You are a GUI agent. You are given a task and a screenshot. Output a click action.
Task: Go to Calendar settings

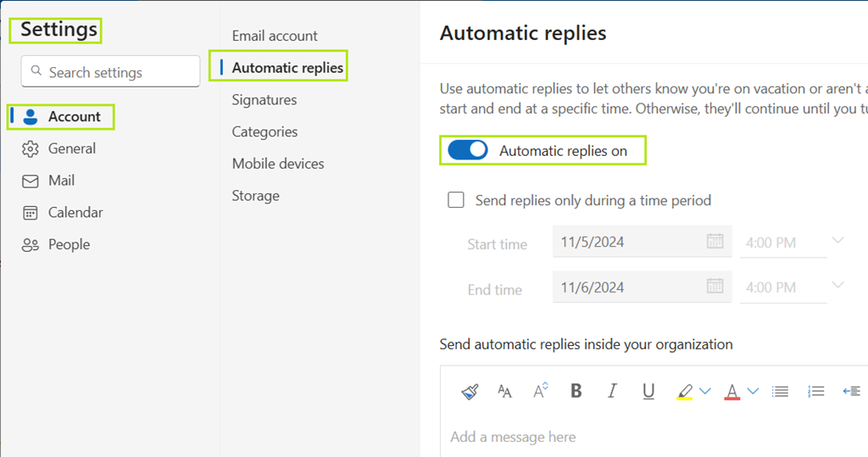(x=75, y=213)
